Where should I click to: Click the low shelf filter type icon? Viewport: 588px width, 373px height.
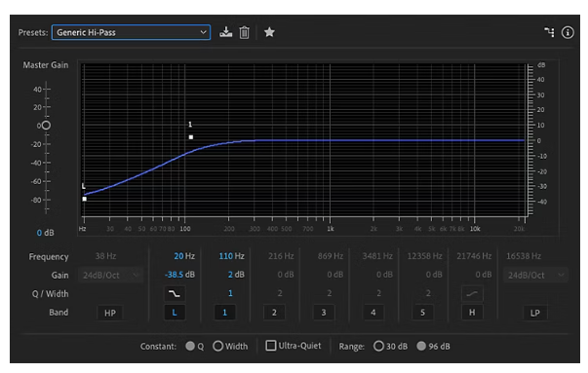(x=175, y=293)
